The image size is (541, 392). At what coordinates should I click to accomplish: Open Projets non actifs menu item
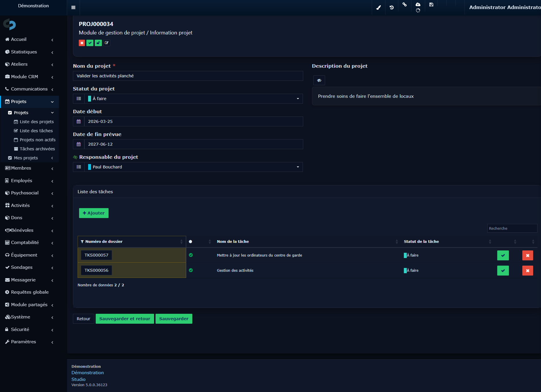pos(37,140)
